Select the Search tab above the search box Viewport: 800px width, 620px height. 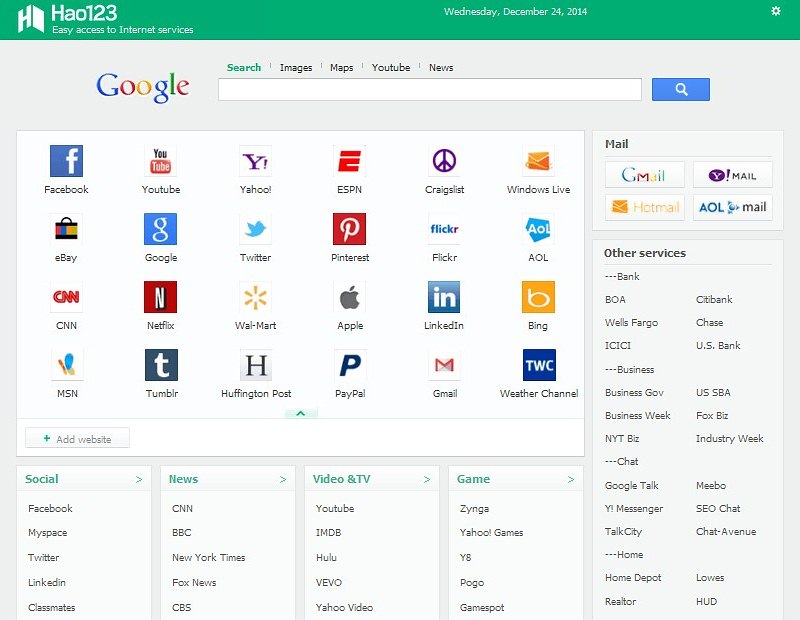point(244,67)
